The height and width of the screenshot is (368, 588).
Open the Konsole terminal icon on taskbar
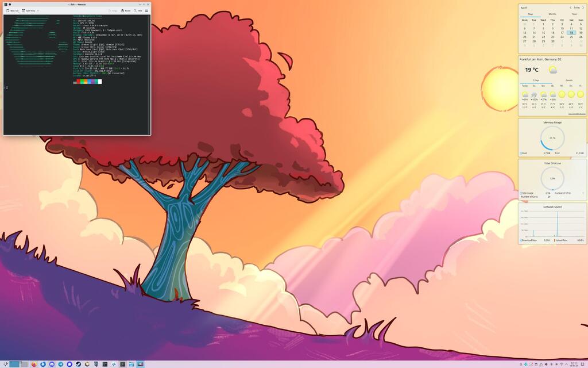tap(123, 364)
